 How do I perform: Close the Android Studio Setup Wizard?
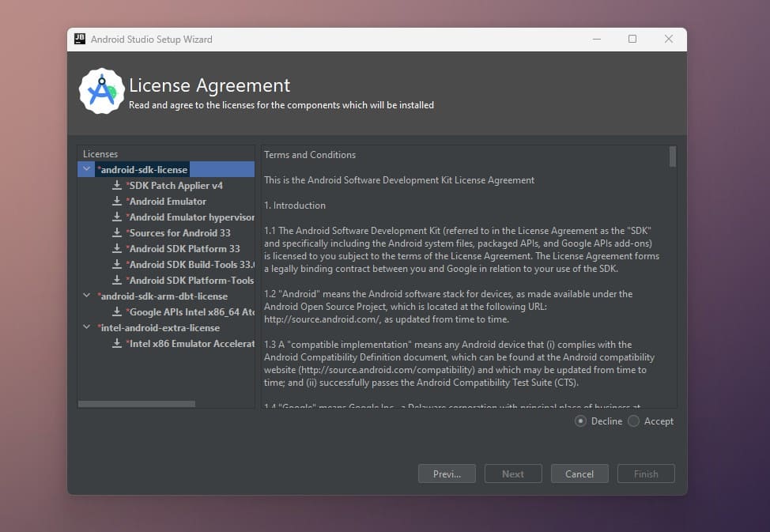(668, 39)
